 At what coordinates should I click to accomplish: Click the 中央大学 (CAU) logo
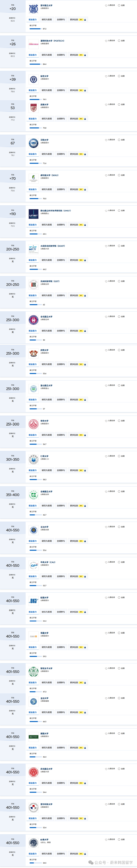(33, 565)
